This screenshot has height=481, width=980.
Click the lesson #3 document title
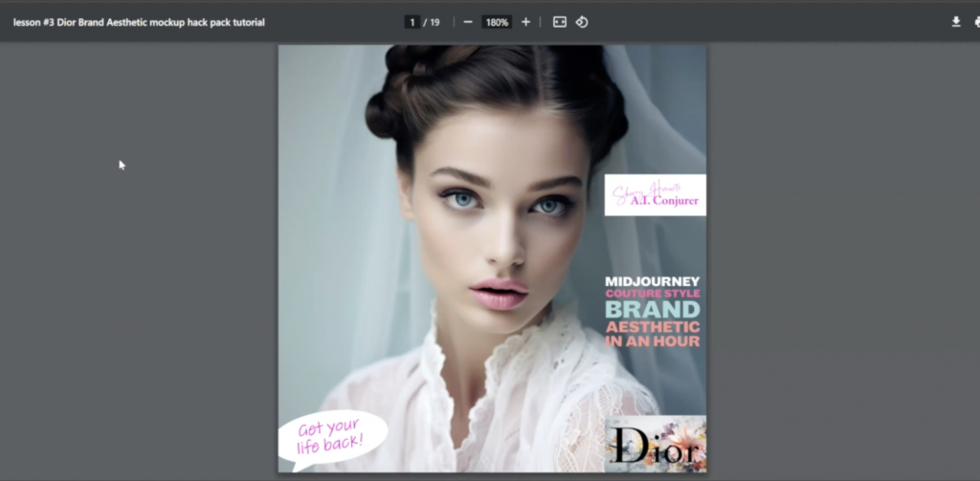[x=139, y=22]
